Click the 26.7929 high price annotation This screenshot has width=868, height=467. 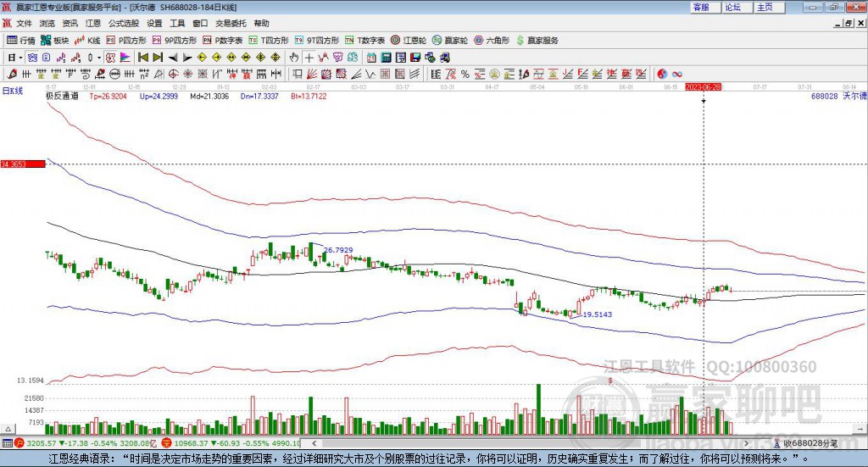(338, 250)
